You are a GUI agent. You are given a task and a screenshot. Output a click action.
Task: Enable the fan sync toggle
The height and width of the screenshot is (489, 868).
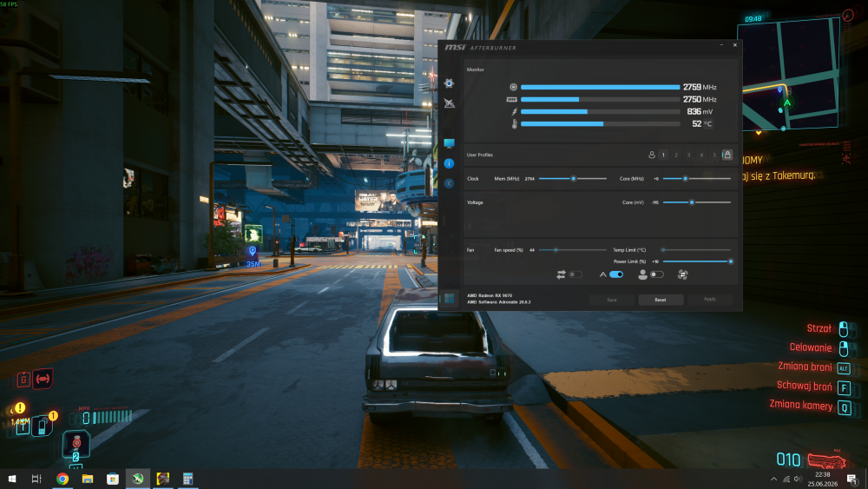click(x=575, y=274)
